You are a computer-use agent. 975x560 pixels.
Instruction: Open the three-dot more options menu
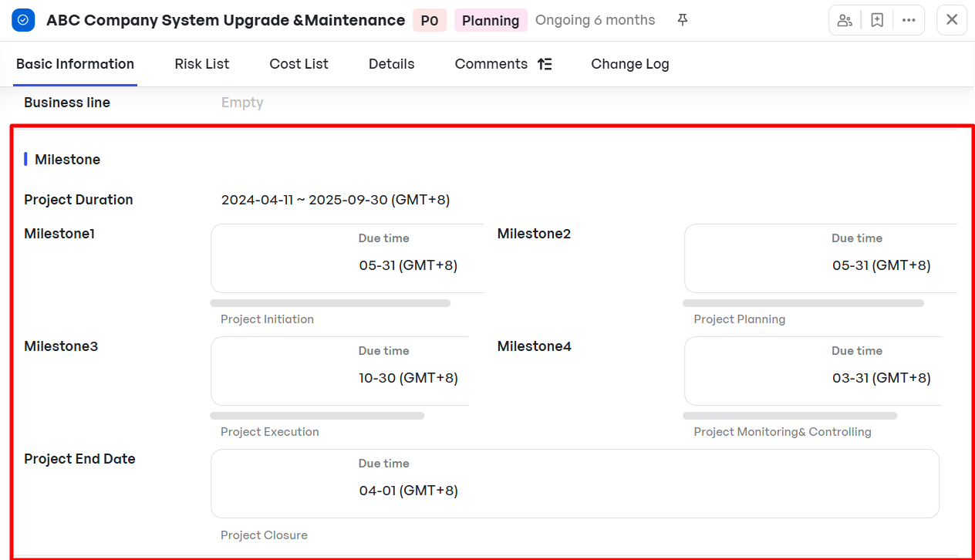[909, 20]
